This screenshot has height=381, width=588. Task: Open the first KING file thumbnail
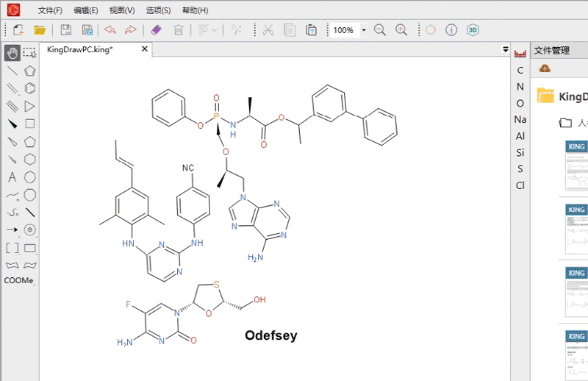(576, 165)
